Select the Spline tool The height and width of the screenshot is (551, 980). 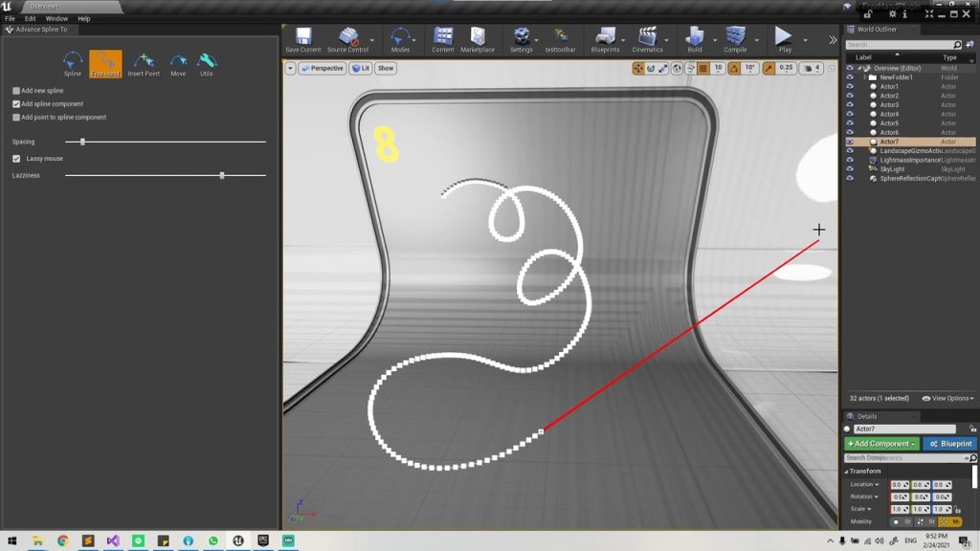(73, 63)
